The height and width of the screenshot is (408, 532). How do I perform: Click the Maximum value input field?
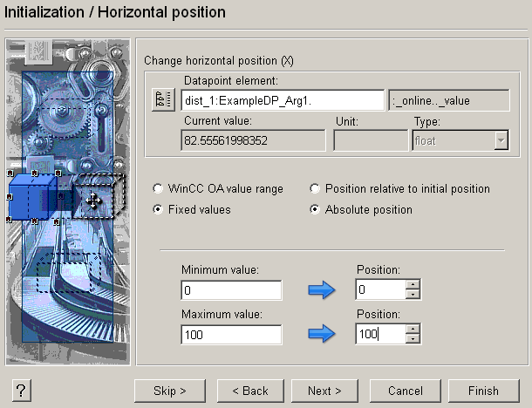pyautogui.click(x=231, y=334)
